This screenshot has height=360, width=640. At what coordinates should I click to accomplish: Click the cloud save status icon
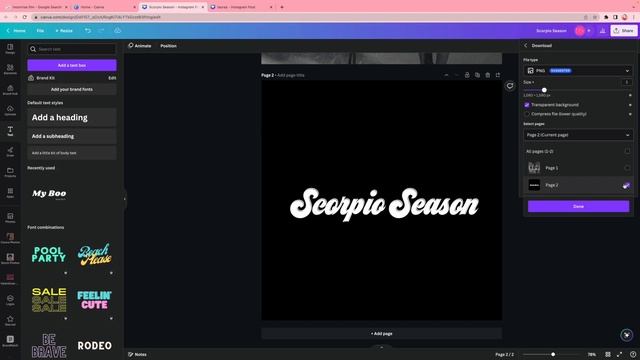pos(118,31)
